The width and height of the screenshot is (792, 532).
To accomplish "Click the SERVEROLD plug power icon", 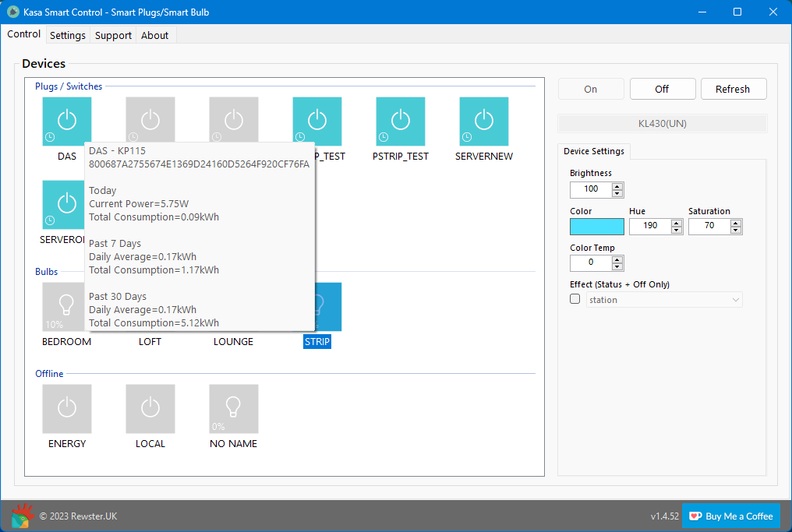I will [x=63, y=205].
